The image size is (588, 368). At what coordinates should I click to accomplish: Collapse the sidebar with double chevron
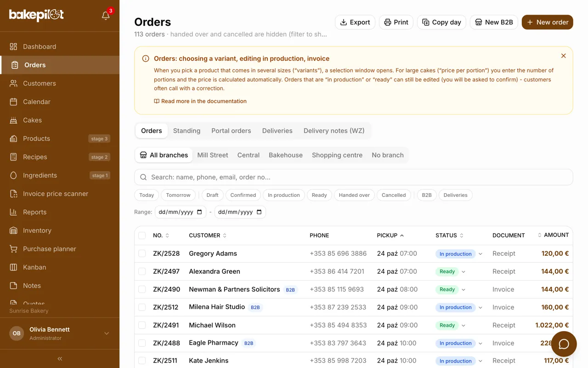tap(60, 358)
